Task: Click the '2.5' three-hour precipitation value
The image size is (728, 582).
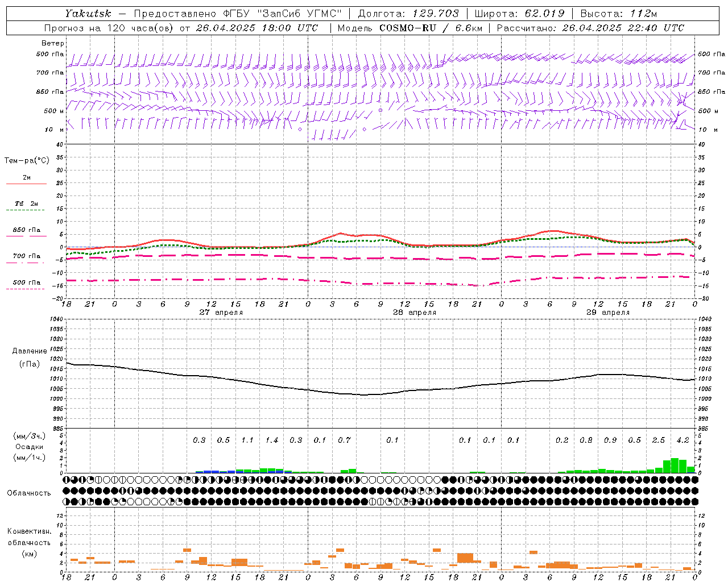Action: point(659,440)
